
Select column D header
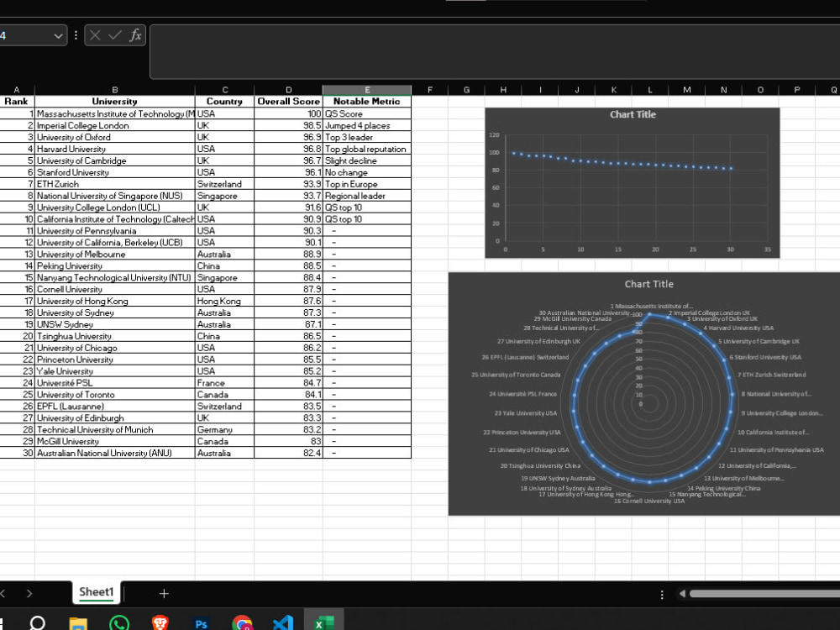point(288,90)
